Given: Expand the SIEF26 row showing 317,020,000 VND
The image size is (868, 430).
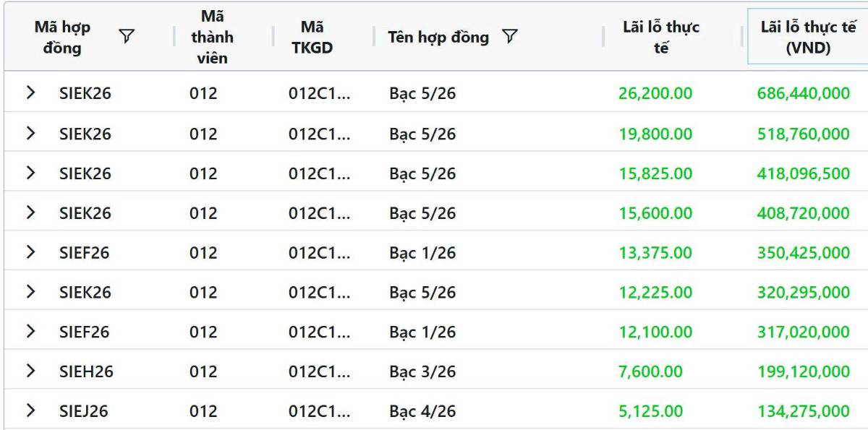Looking at the screenshot, I should pos(30,331).
